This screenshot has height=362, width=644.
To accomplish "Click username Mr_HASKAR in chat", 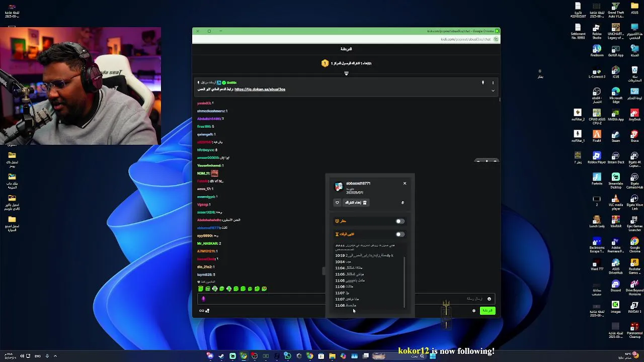I will [207, 243].
